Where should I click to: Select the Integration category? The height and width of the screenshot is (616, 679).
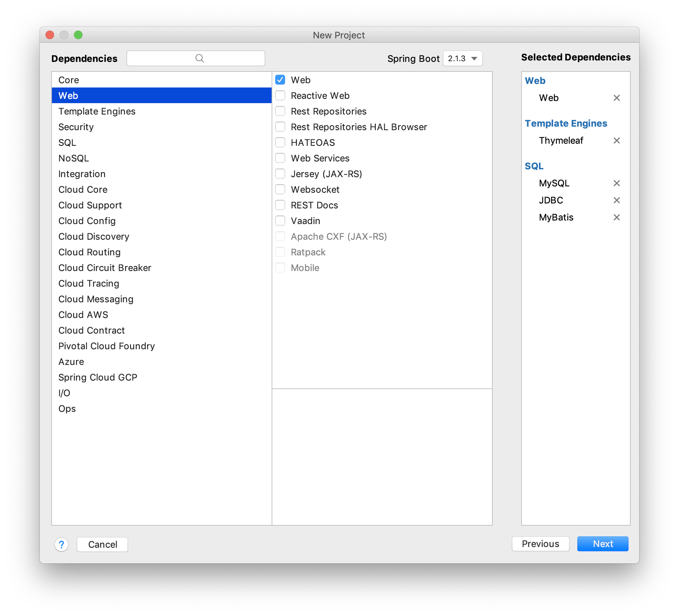[x=162, y=174]
